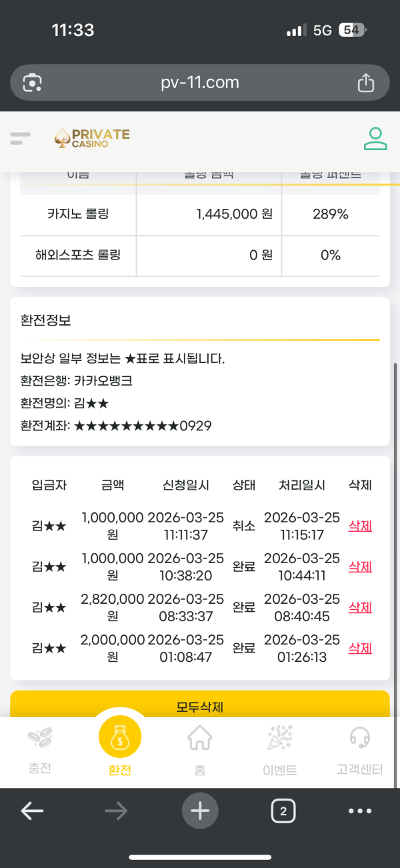Viewport: 400px width, 868px height.
Task: Open a new browser tab with plus
Action: [x=200, y=811]
